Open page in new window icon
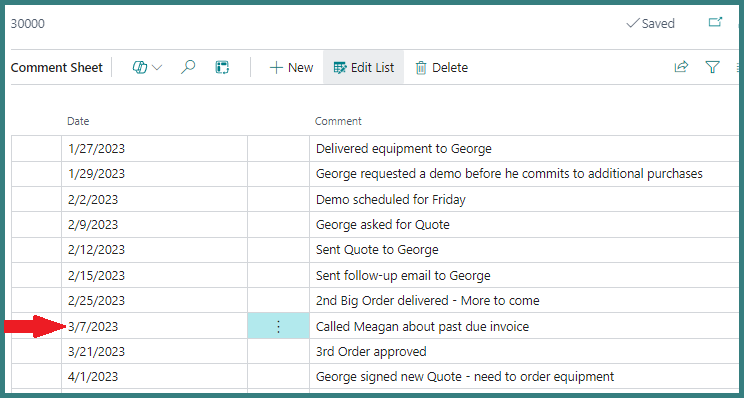The width and height of the screenshot is (744, 398). point(715,22)
